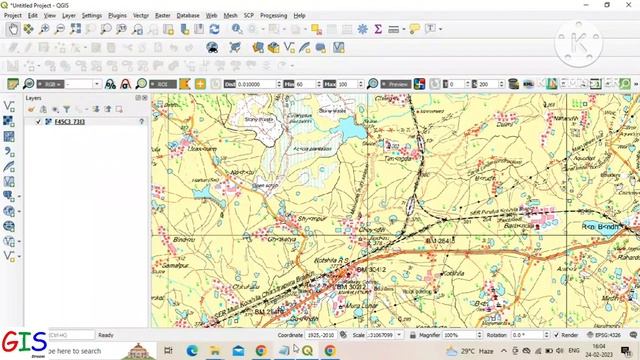Toggle visibility of F45C3 layer checkbox
The width and height of the screenshot is (640, 360).
(38, 122)
